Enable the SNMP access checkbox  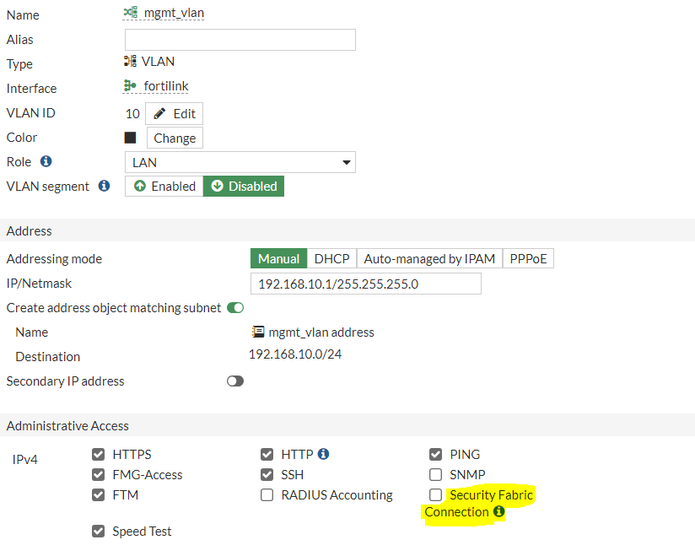(435, 474)
